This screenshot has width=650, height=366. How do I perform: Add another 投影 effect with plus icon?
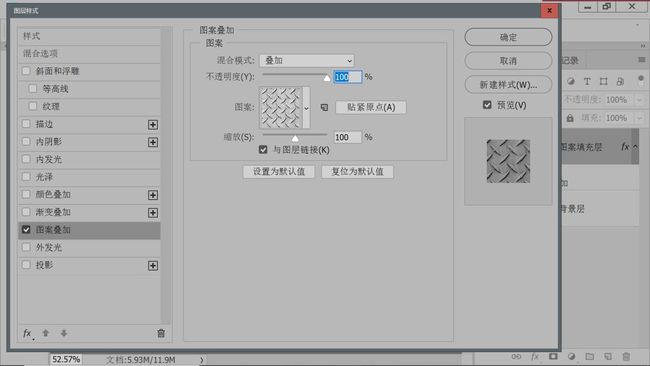coord(153,265)
